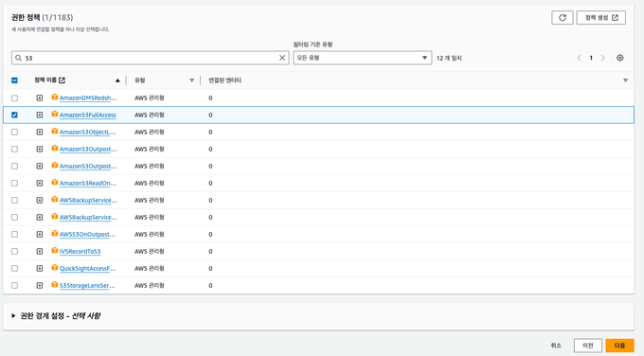Click AWS 관리형 type in IVSRecordToS3 row
This screenshot has width=644, height=356.
click(150, 251)
